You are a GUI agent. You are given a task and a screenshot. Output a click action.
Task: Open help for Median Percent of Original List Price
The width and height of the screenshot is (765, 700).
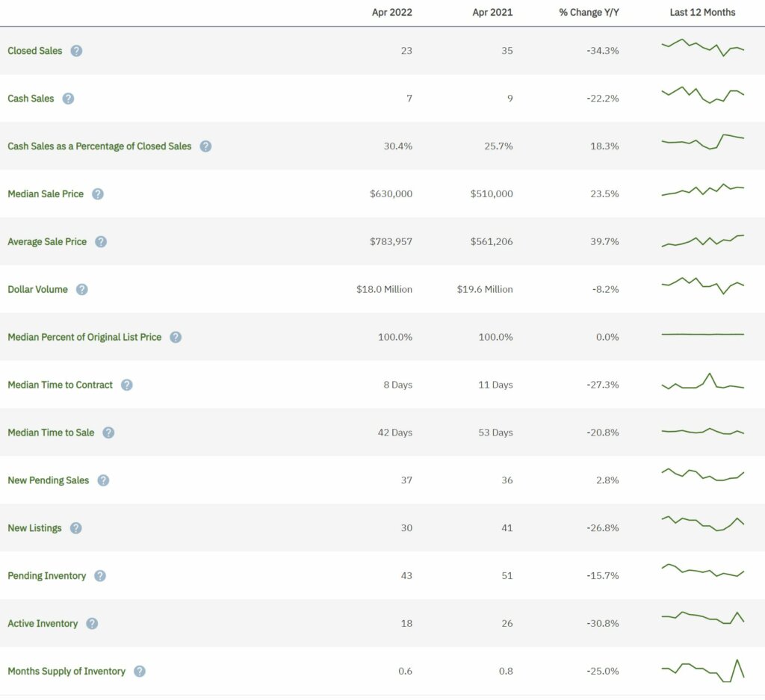pyautogui.click(x=176, y=338)
